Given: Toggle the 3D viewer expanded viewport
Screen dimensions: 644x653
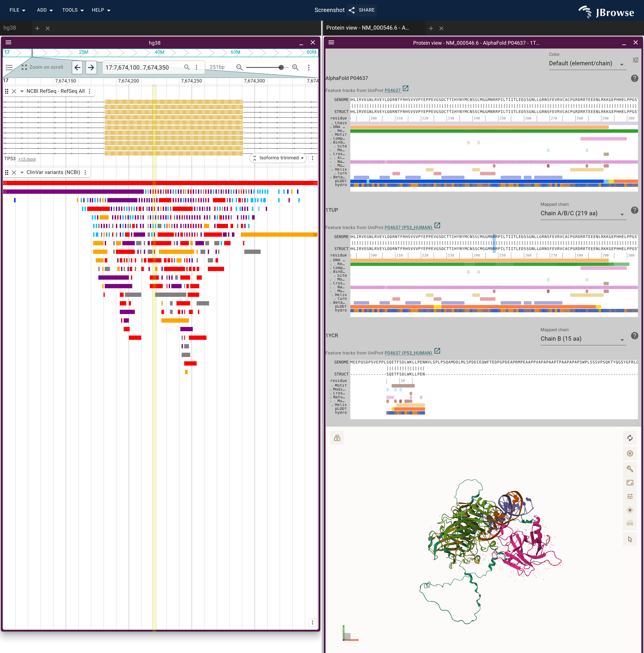Looking at the screenshot, I should coord(630,483).
